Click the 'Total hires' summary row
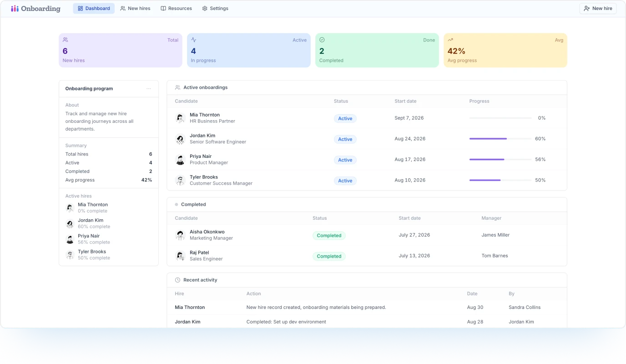The image size is (626, 364). pos(109,154)
